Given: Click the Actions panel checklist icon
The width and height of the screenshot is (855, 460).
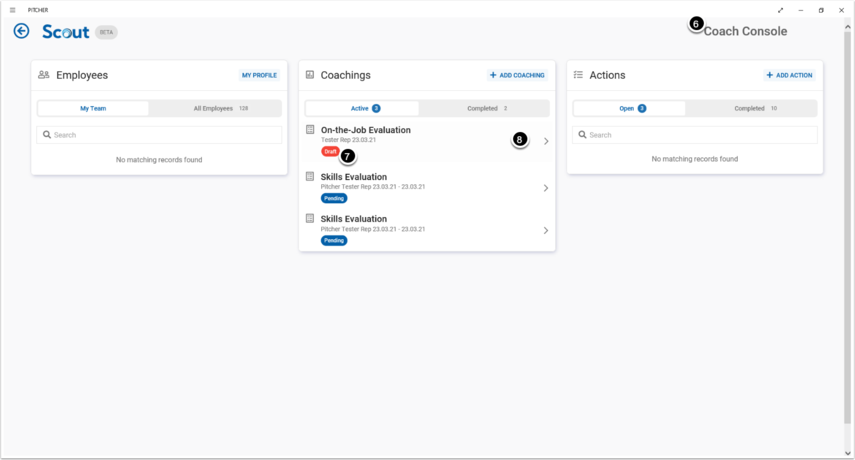Looking at the screenshot, I should click(578, 75).
